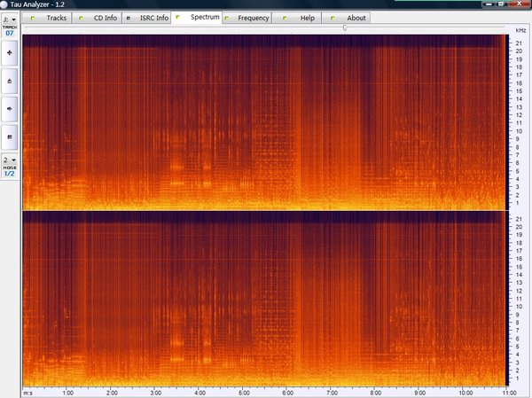Click the plus button in left sidebar

10,53
